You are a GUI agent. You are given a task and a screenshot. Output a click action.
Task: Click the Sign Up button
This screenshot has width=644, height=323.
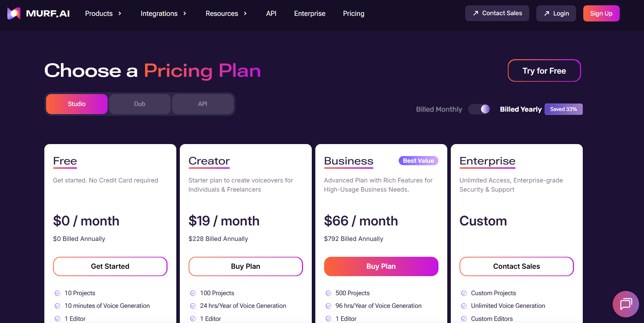pos(601,13)
